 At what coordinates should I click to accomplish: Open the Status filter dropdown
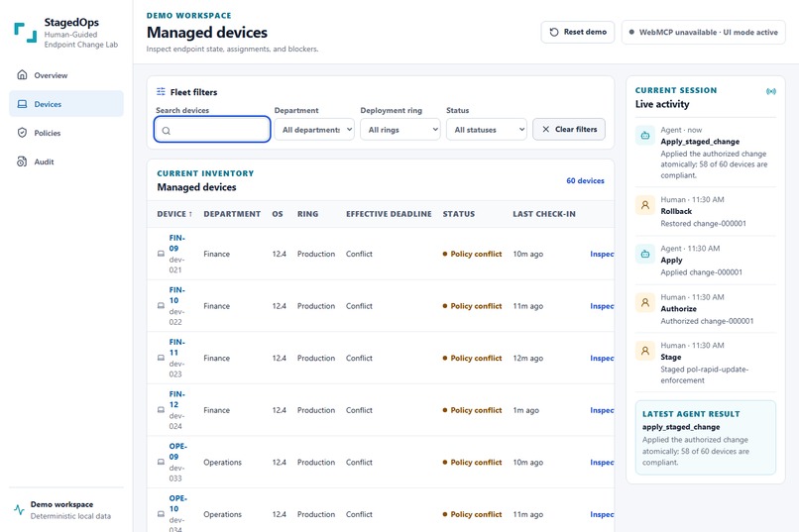487,130
